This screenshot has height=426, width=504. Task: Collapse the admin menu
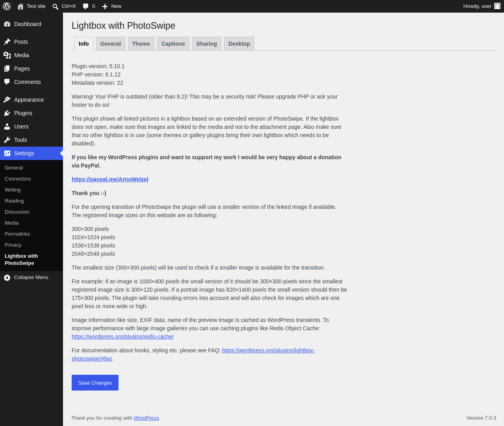pos(31,277)
